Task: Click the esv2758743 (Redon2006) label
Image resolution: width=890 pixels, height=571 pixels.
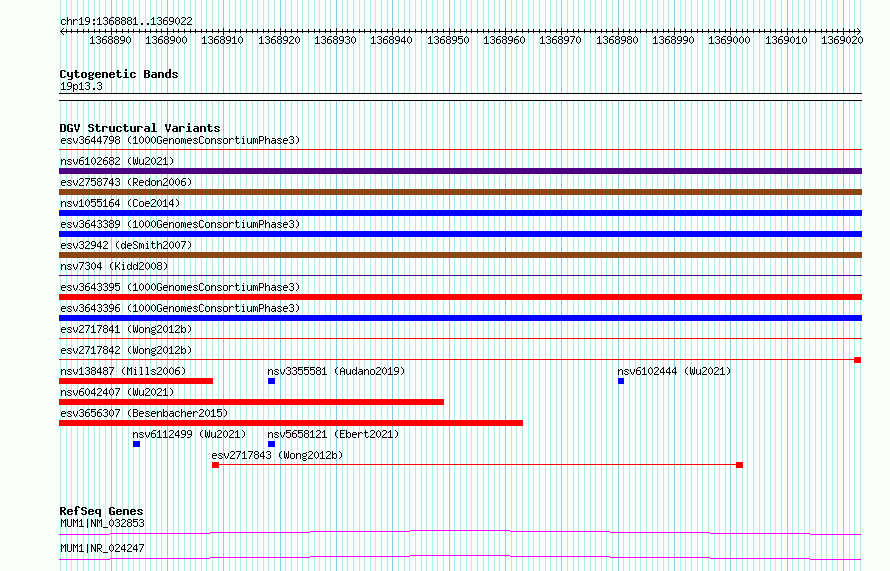Action: [126, 182]
